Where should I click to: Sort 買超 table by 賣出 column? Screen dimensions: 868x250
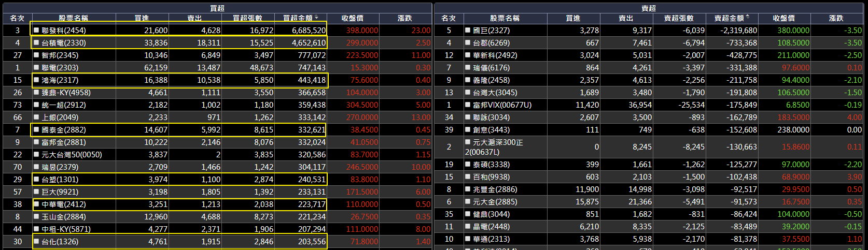pos(194,18)
